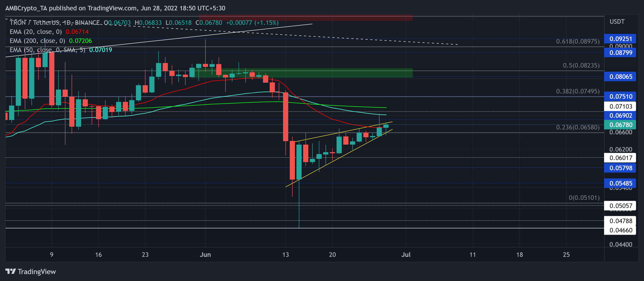Click the Jul date marker on time axis
644x281 pixels.
(406, 255)
